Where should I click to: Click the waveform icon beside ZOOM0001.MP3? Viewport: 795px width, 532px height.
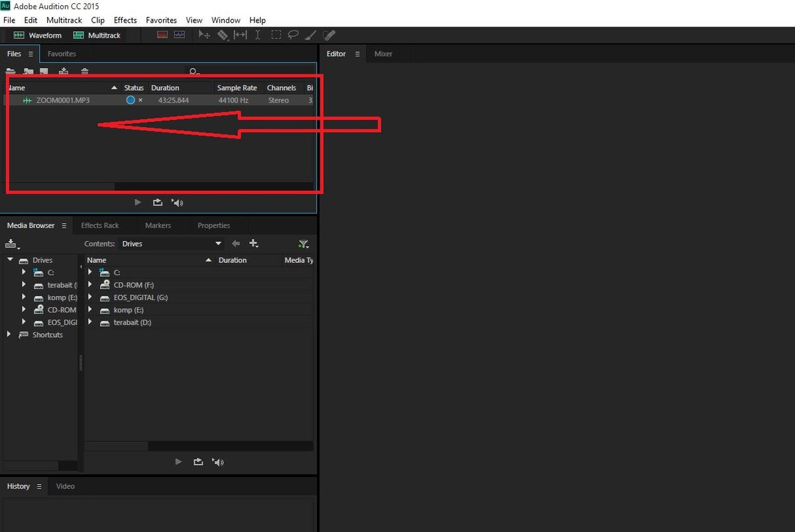pyautogui.click(x=27, y=100)
